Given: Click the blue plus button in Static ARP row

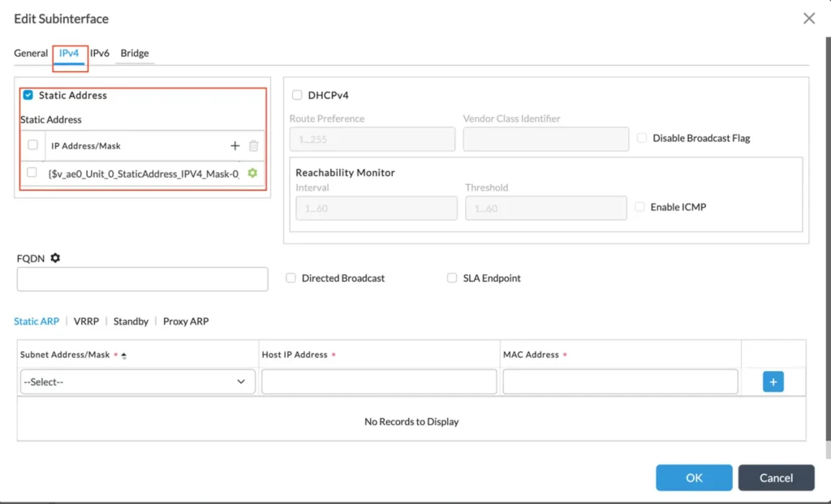Looking at the screenshot, I should point(773,381).
